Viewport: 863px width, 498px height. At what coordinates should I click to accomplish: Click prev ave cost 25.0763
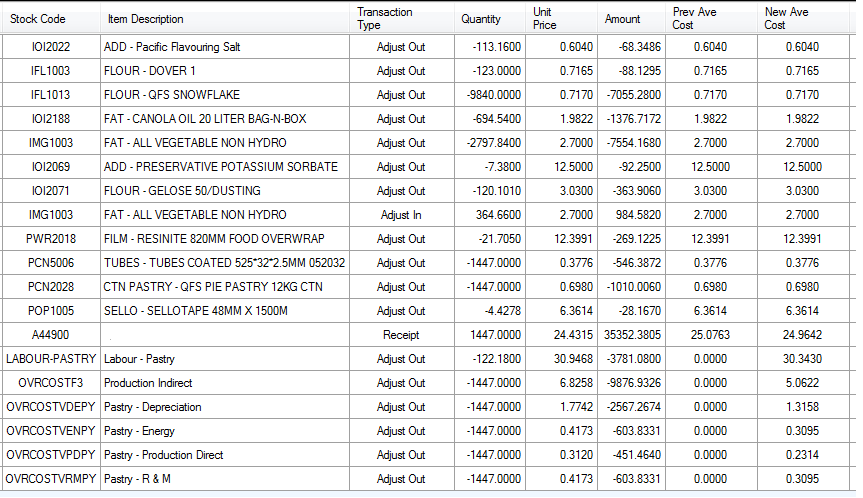711,335
